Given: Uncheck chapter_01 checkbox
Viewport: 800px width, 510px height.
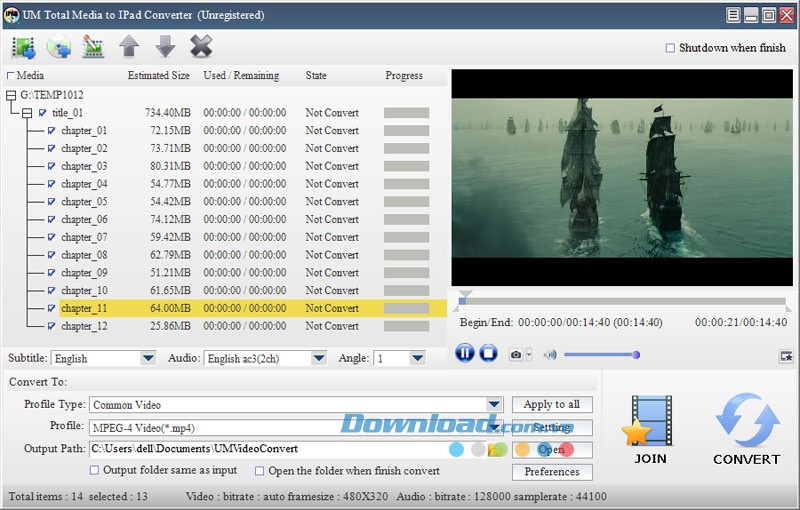Looking at the screenshot, I should [52, 131].
